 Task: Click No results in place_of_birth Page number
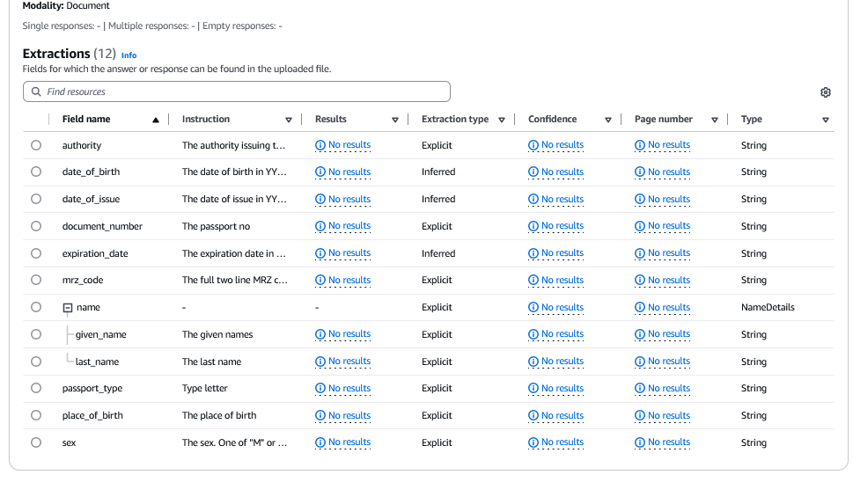668,415
